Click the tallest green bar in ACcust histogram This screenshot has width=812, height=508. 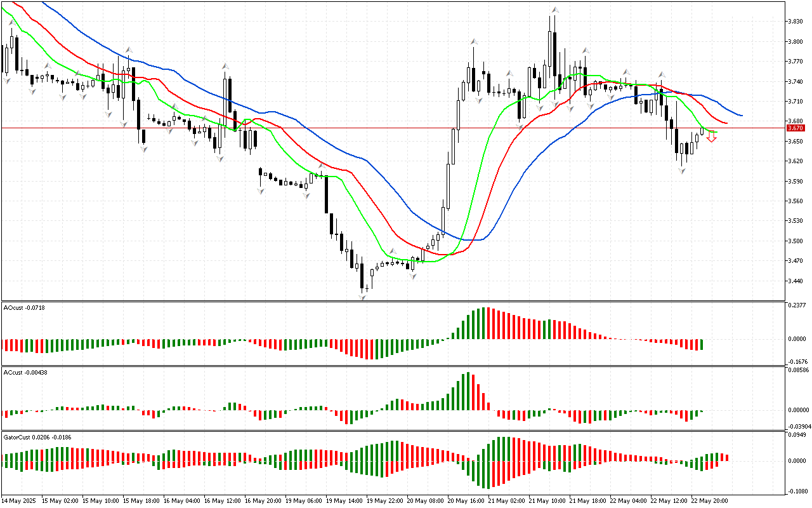coord(467,391)
